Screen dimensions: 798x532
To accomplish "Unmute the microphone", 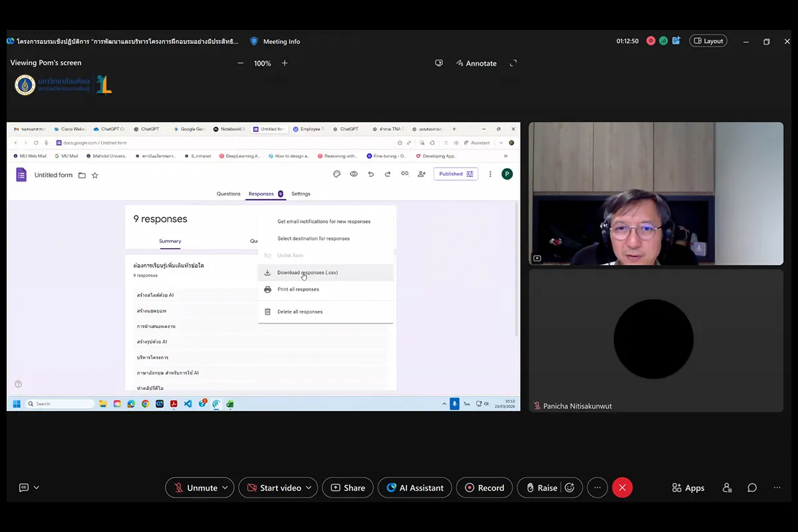I will coord(195,487).
